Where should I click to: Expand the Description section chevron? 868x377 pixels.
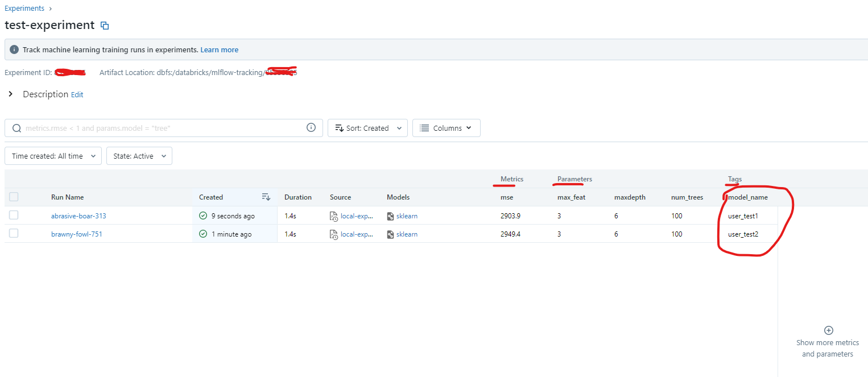[10, 94]
